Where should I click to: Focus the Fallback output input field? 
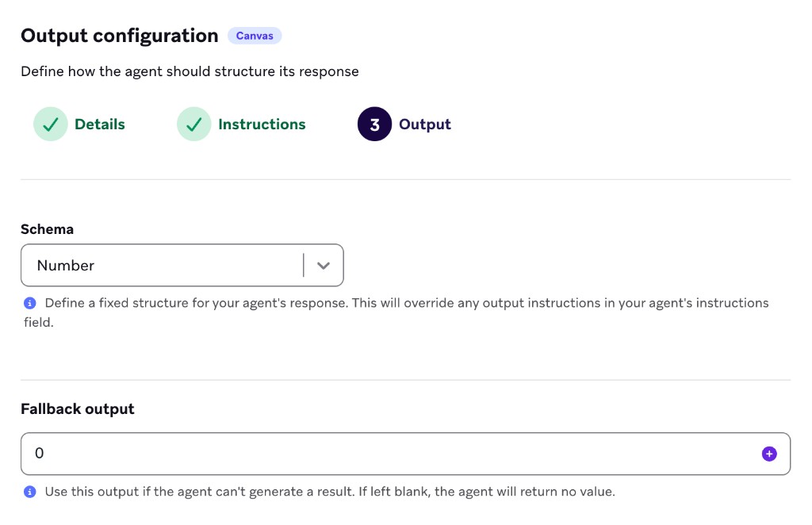click(x=405, y=454)
